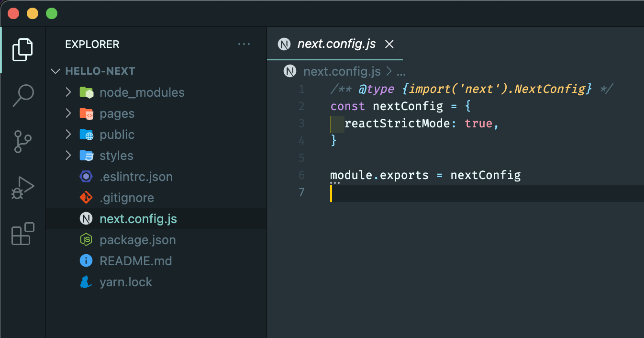Screen dimensions: 644x338
Task: Close the next.config.js editor tab
Action: [389, 44]
